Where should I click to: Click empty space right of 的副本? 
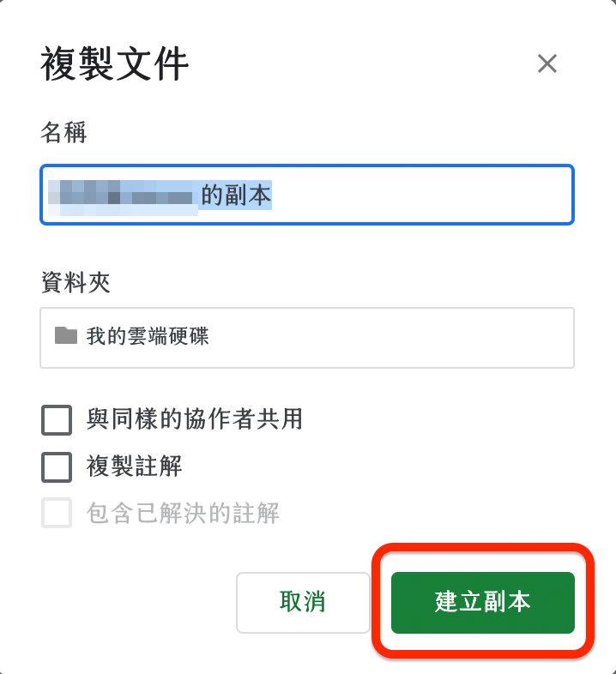420,196
